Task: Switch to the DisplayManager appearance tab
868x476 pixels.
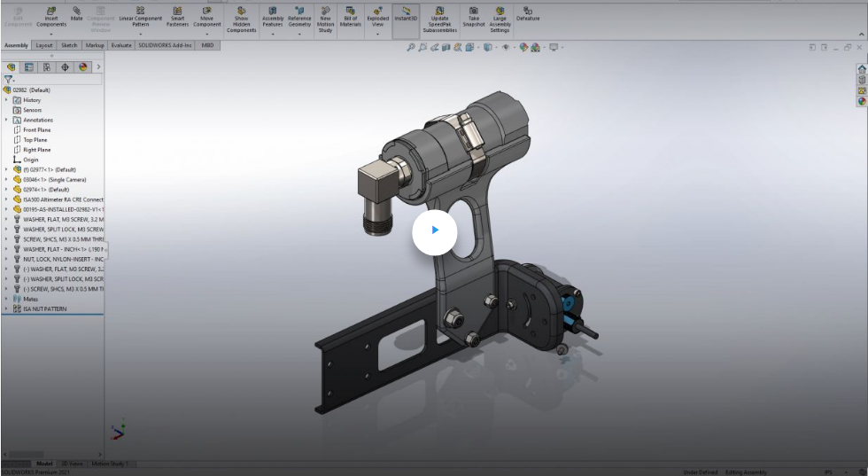Action: 82,66
